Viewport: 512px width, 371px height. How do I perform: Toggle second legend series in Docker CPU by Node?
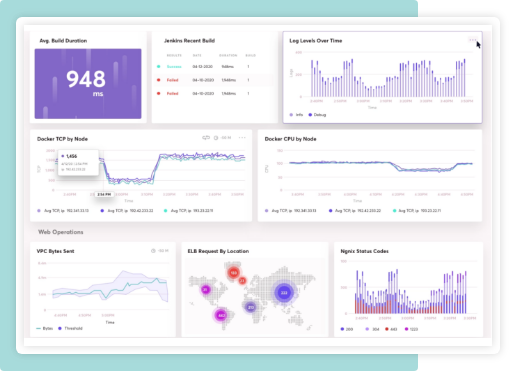pyautogui.click(x=355, y=211)
